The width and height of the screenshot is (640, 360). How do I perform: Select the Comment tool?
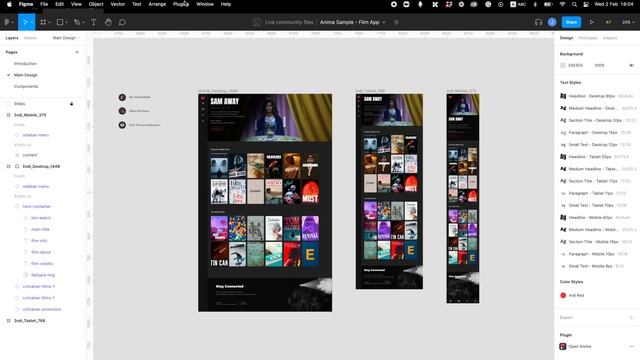(122, 22)
